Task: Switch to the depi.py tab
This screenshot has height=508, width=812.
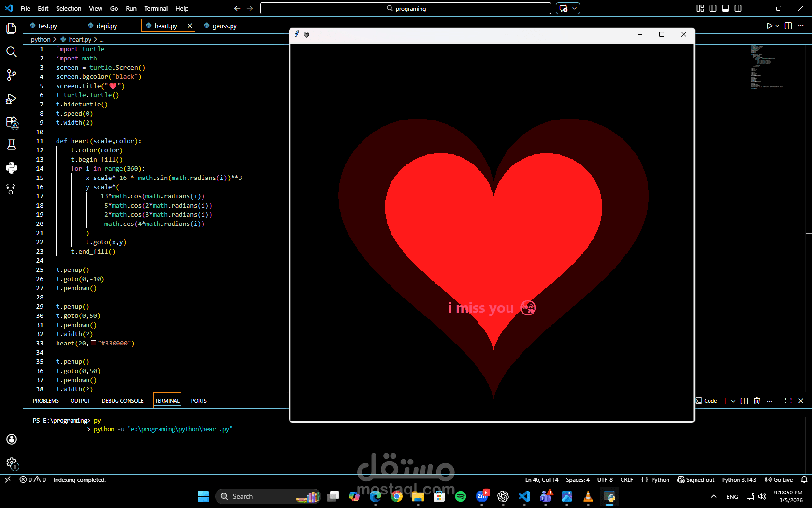Action: tap(107, 25)
